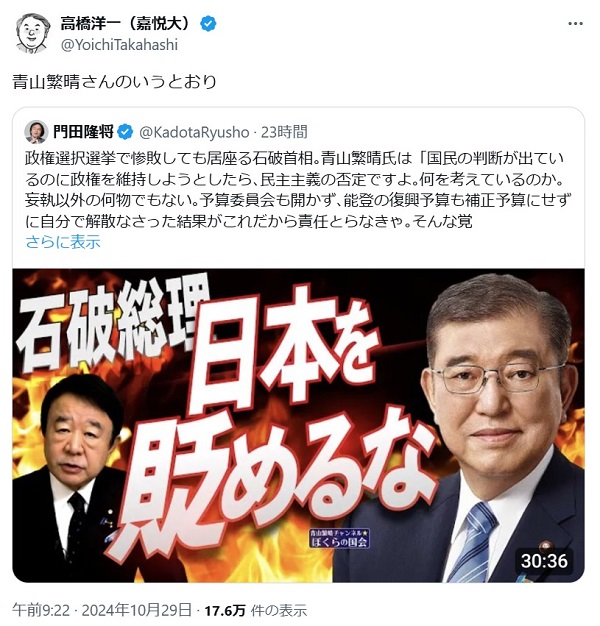The height and width of the screenshot is (626, 600).
Task: Click the ぼくらの国会 channel logo in thumbnail
Action: coord(339,539)
